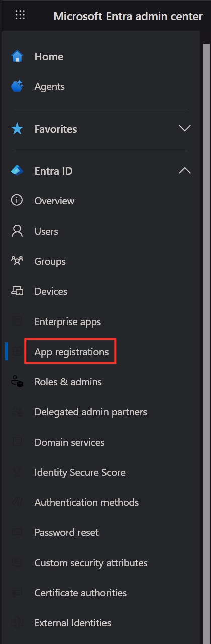Click the Roles & admins icon
This screenshot has width=211, height=644.
pyautogui.click(x=17, y=382)
